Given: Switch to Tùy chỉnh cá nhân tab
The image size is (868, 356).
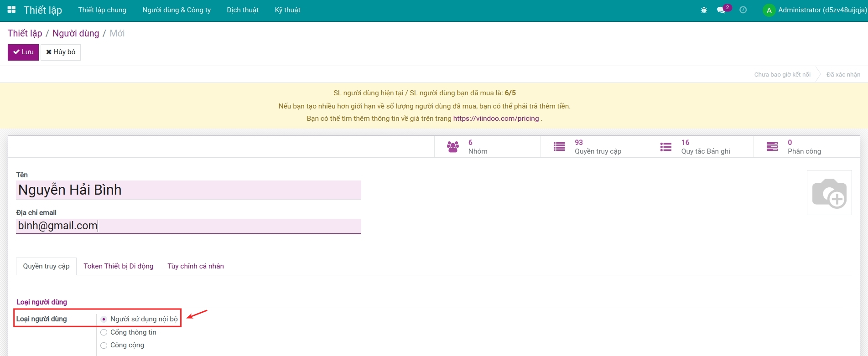Looking at the screenshot, I should click(196, 266).
